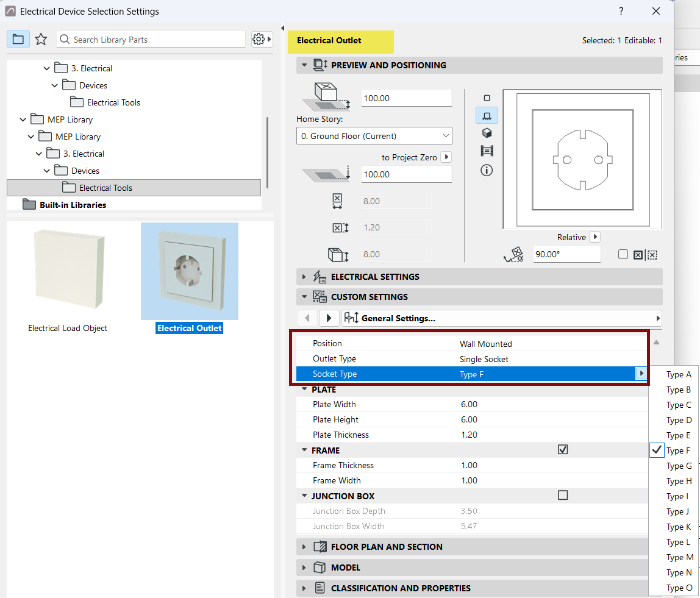
Task: Choose Type G from socket list
Action: [679, 466]
